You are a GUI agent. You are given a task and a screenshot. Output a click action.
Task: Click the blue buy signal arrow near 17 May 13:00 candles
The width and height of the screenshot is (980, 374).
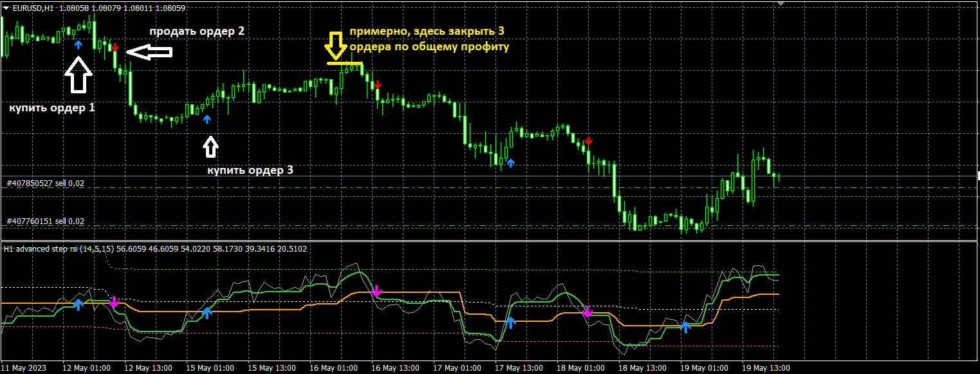(511, 164)
